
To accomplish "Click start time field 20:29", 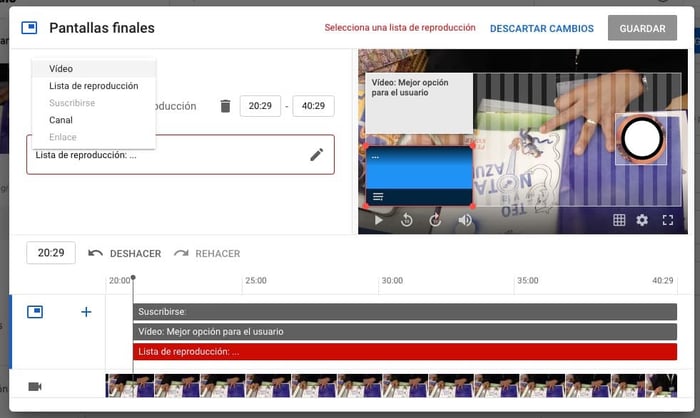I will [261, 106].
